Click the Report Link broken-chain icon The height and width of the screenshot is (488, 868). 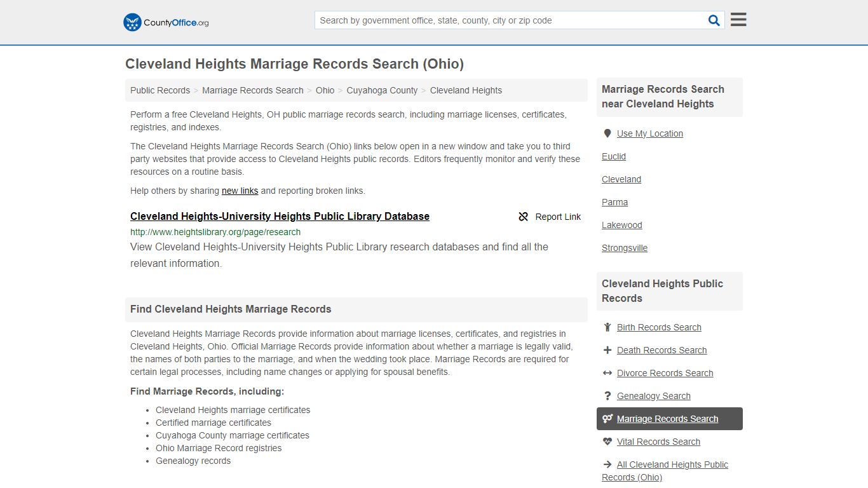[524, 217]
